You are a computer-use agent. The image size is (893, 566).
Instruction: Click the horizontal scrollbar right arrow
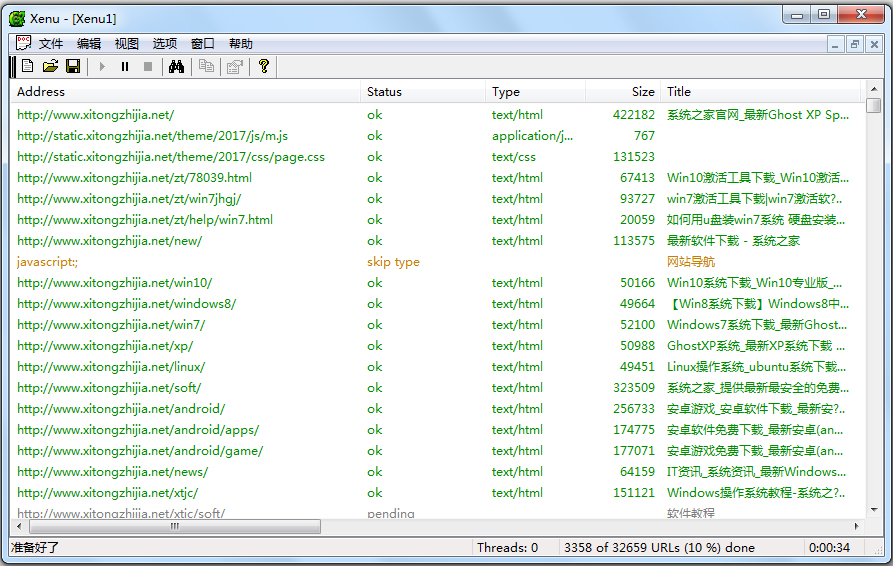[x=856, y=526]
